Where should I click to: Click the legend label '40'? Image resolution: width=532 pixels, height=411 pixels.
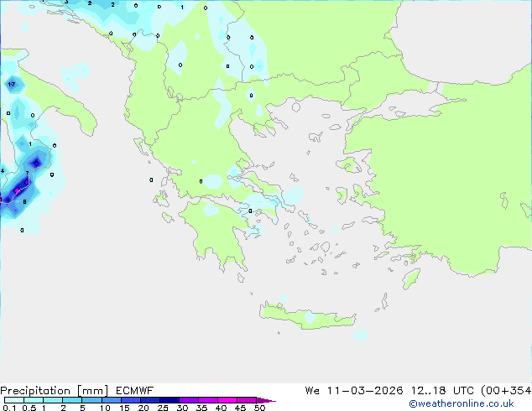[221, 408]
